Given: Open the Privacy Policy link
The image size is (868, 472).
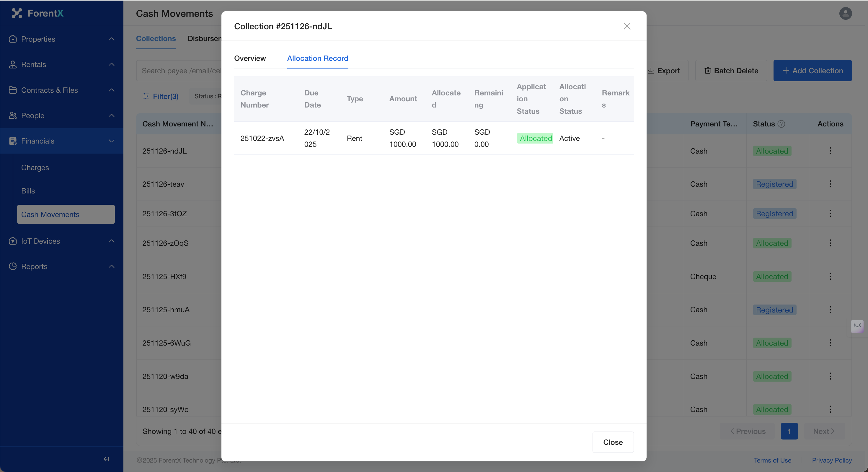Looking at the screenshot, I should coord(832,460).
